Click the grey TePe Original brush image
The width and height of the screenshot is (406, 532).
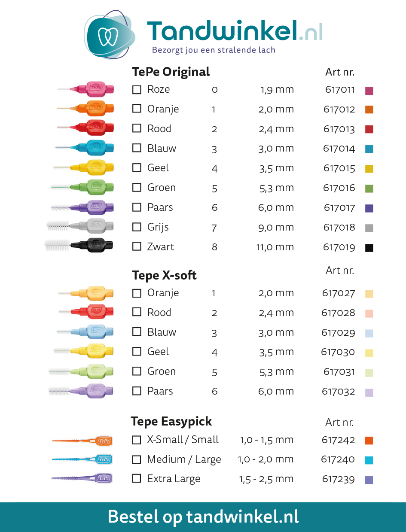(x=80, y=225)
